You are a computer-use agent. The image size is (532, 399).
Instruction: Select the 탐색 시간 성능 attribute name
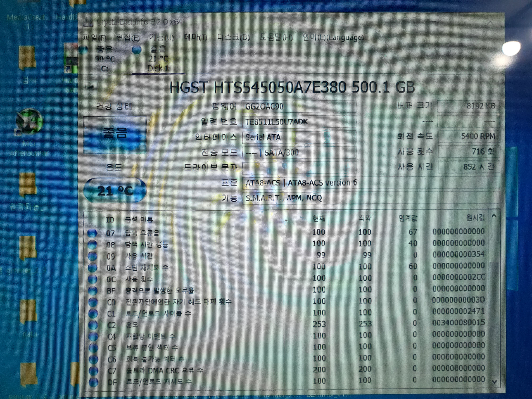147,245
